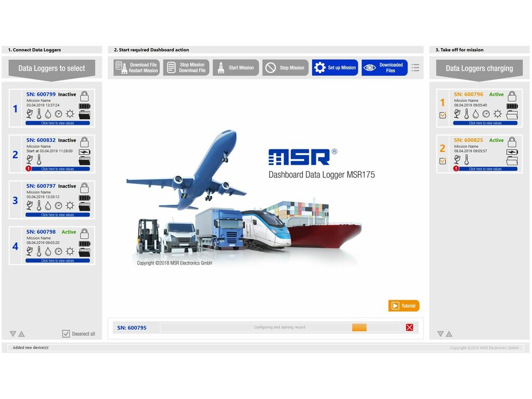Click the lock icon on SN 600797
Screen dimensions: 532x399
(x=85, y=188)
